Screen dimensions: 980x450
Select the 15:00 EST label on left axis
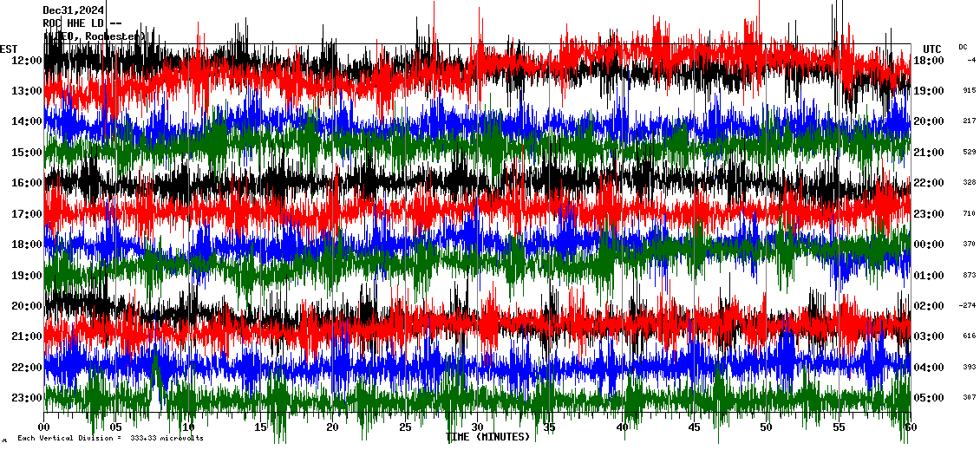[x=28, y=153]
